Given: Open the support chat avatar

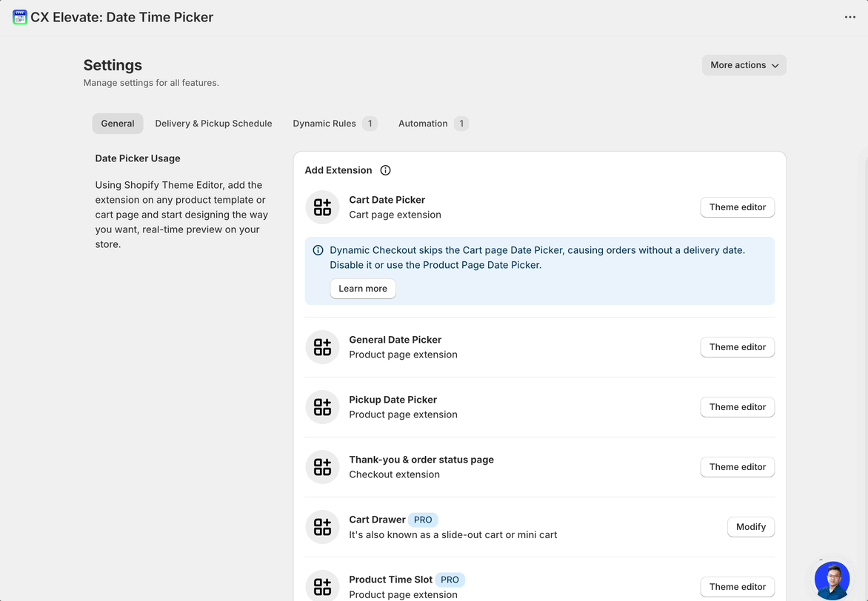Looking at the screenshot, I should 832,580.
